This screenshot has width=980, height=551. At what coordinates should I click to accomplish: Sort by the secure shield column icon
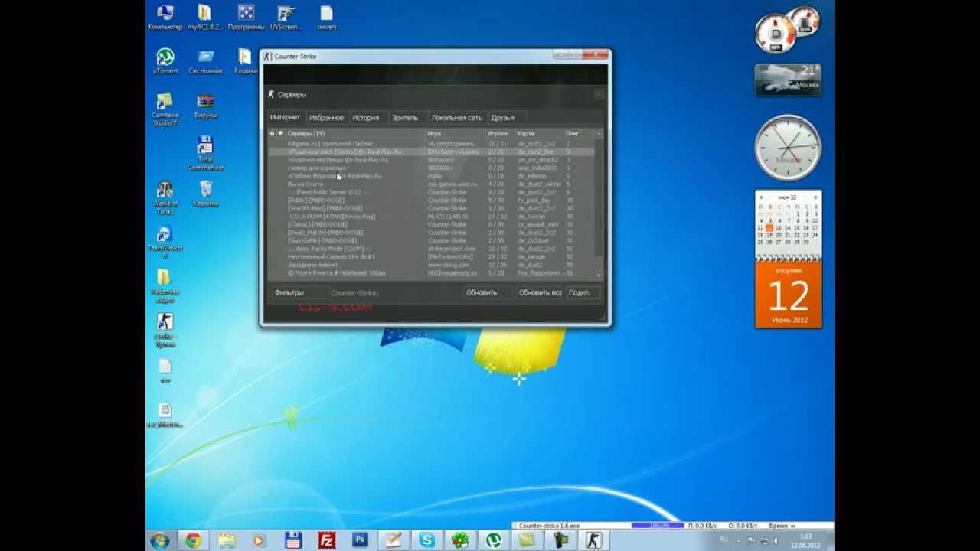(280, 134)
